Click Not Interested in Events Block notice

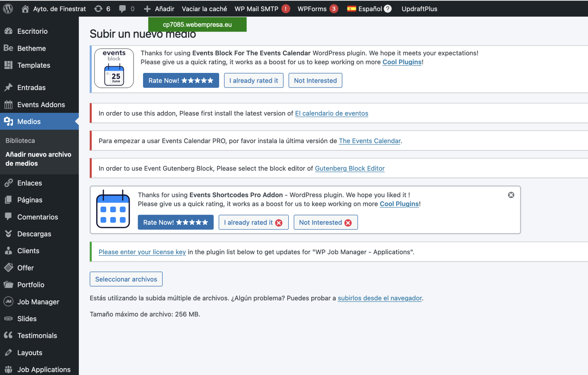315,80
